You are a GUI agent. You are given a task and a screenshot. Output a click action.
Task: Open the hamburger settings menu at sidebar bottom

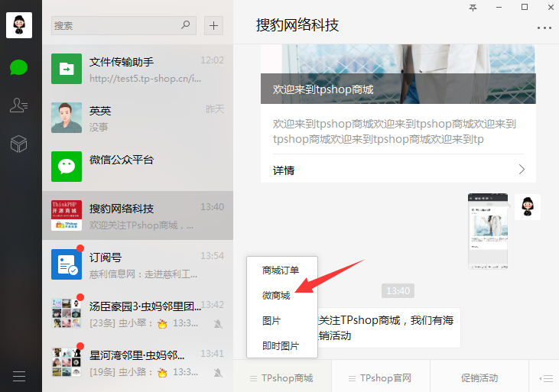tap(19, 376)
